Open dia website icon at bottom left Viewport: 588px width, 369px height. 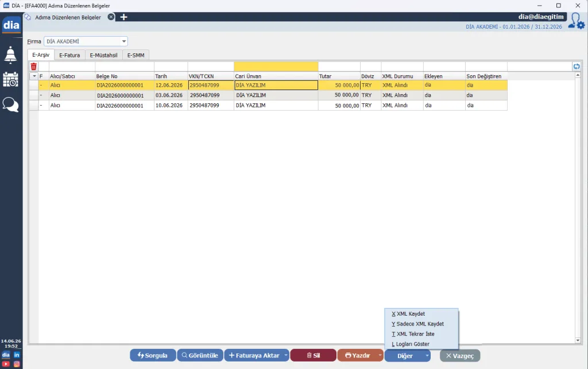[x=6, y=355]
